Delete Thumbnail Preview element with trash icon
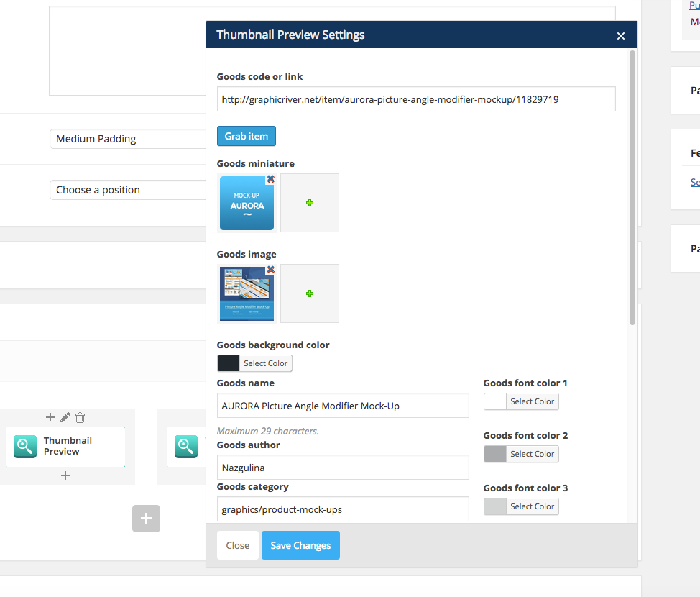This screenshot has width=700, height=597. point(80,417)
